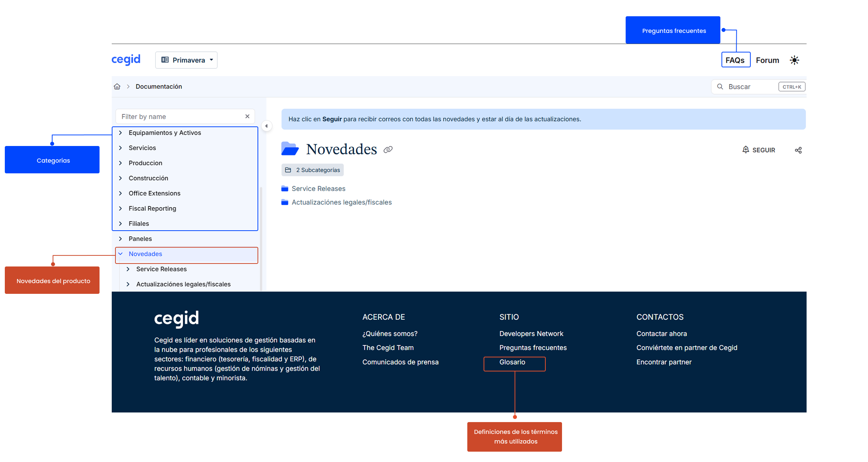
Task: Open Conviértete en partner de Cegid
Action: (687, 348)
